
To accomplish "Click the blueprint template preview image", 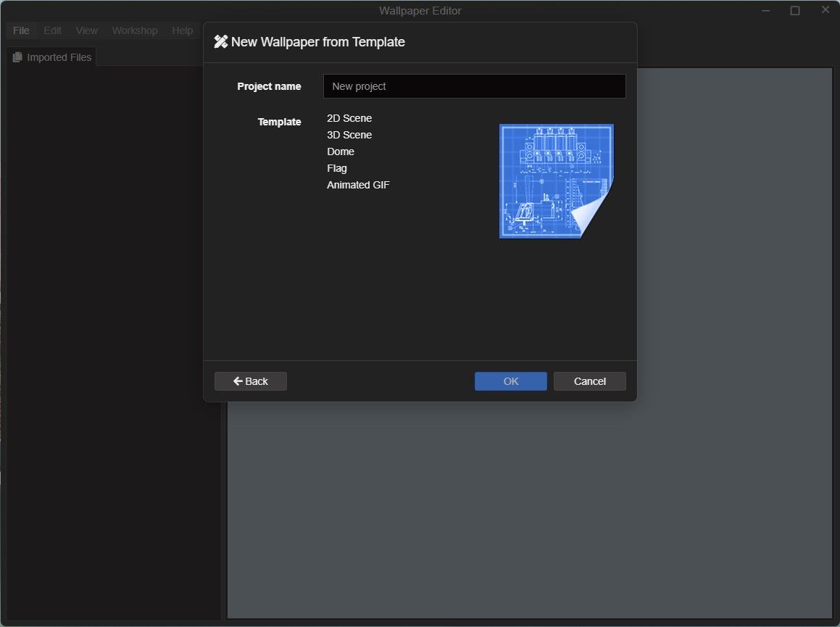I will pos(555,180).
